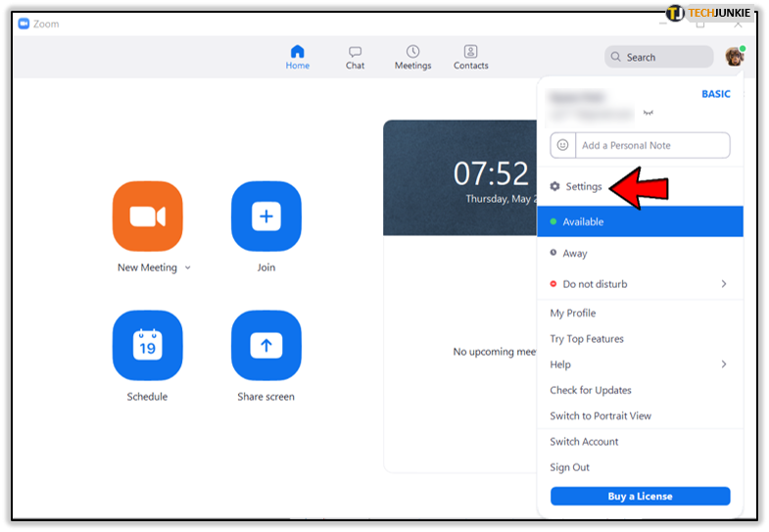The image size is (769, 532).
Task: Set status to Away
Action: click(x=575, y=253)
